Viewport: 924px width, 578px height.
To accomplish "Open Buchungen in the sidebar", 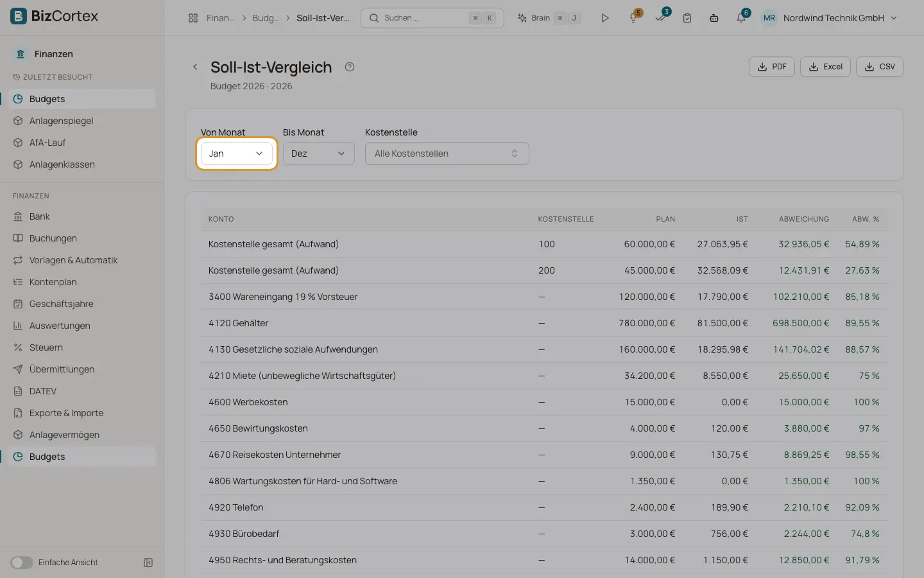I will 82,238.
